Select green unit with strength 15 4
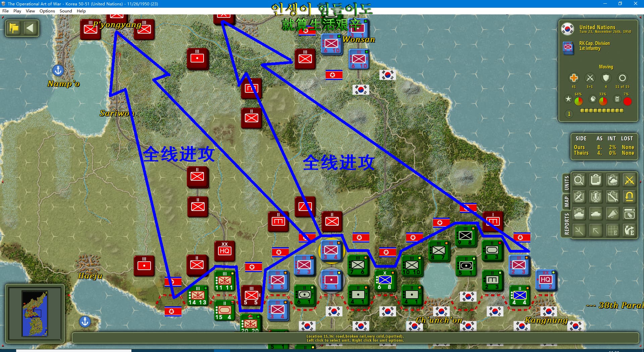644x352 pixels. pos(224,310)
